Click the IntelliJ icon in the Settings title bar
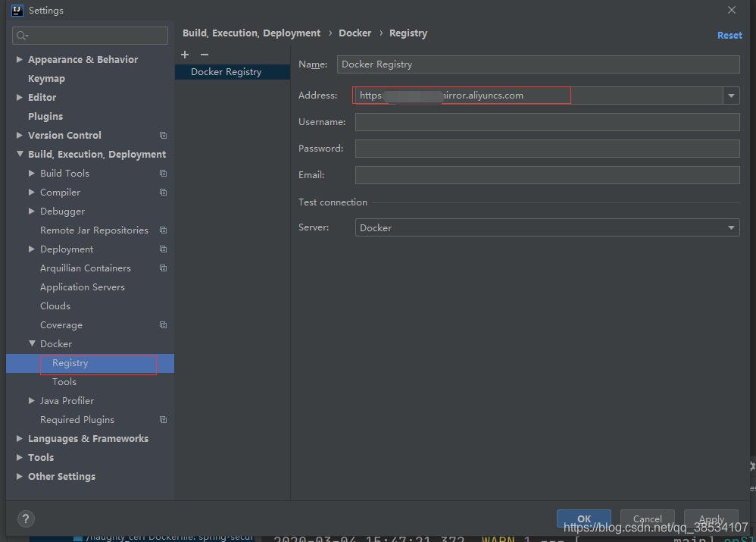This screenshot has width=756, height=542. click(17, 10)
